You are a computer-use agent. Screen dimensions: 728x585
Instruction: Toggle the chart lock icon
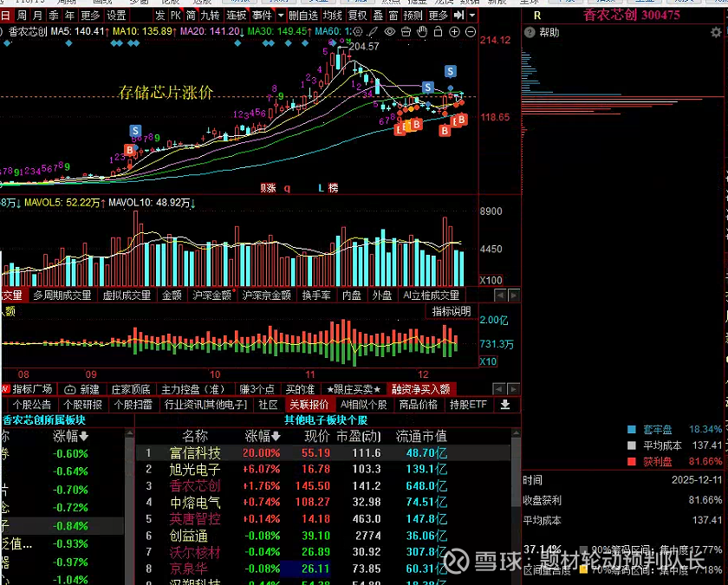pos(438,31)
